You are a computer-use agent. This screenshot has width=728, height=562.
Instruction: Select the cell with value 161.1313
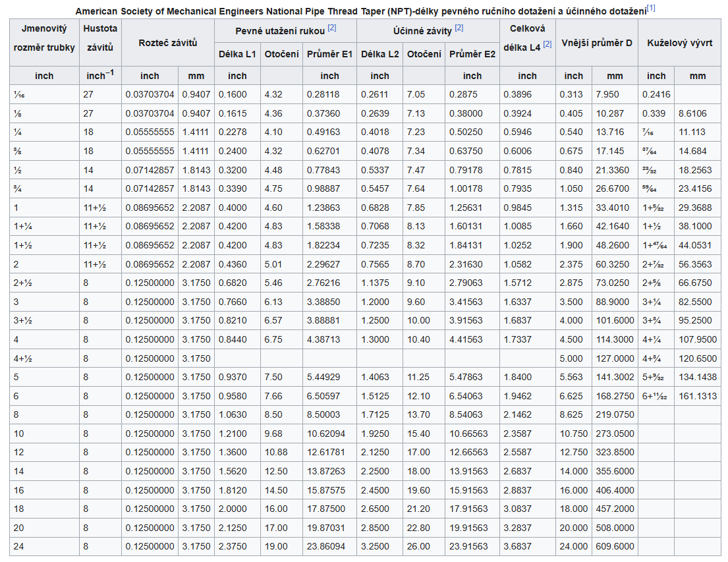pos(698,396)
